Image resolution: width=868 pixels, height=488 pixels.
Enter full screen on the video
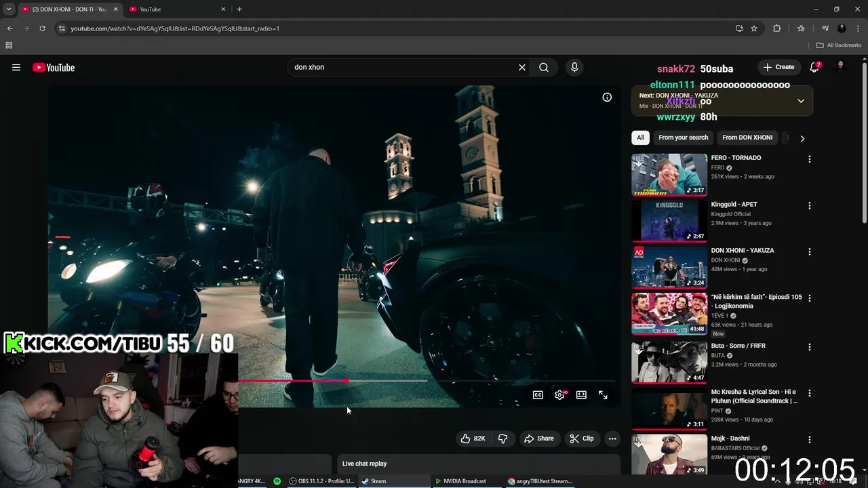click(603, 395)
